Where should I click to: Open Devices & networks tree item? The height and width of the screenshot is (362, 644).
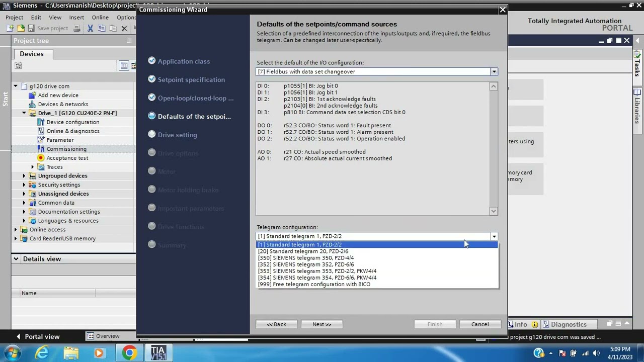point(63,104)
